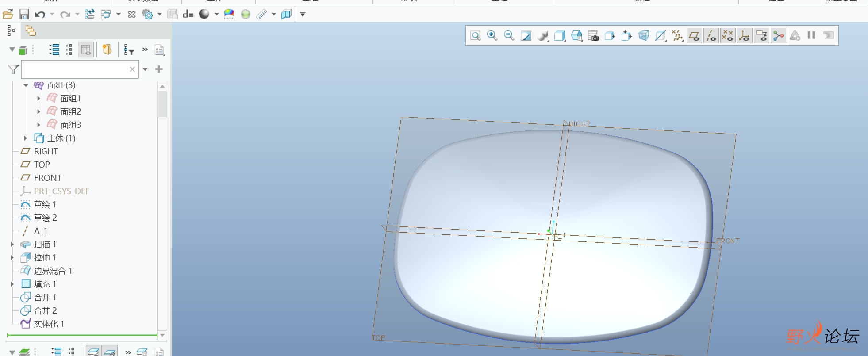Redo the last undone action
The width and height of the screenshot is (868, 356).
click(x=65, y=14)
